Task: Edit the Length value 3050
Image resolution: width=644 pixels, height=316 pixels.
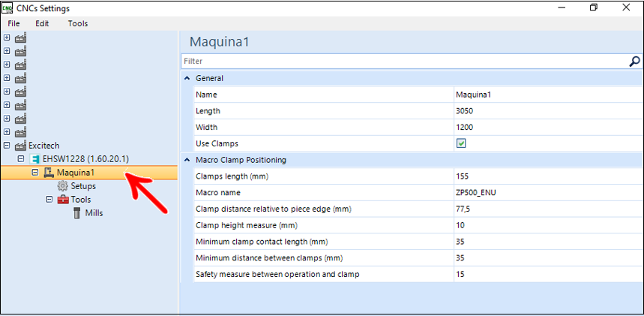Action: [549, 111]
